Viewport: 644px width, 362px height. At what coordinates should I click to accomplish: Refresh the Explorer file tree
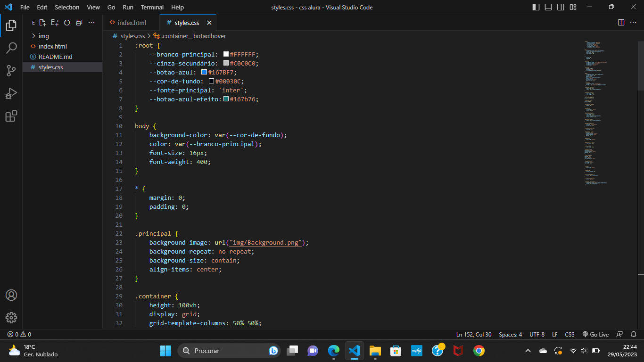click(67, 23)
